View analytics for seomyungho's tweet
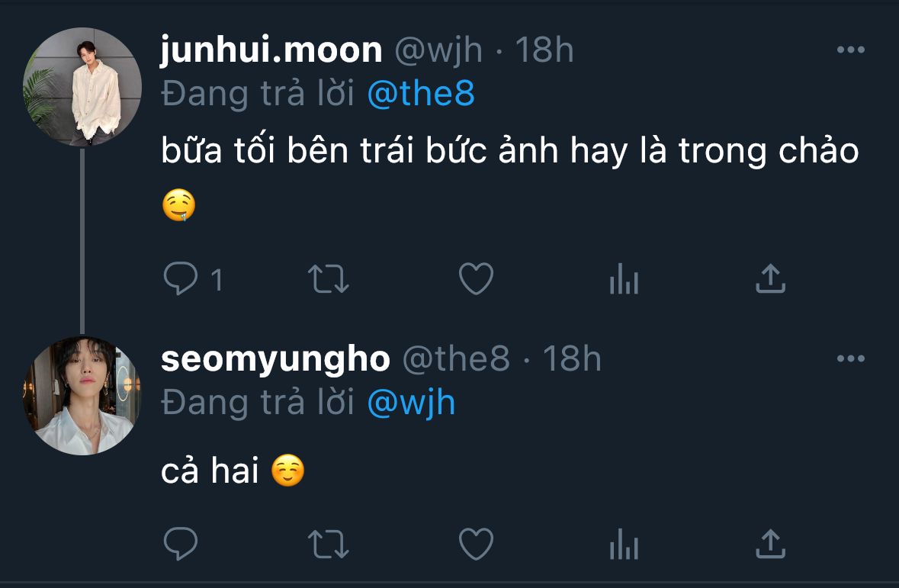The width and height of the screenshot is (899, 588). point(623,545)
